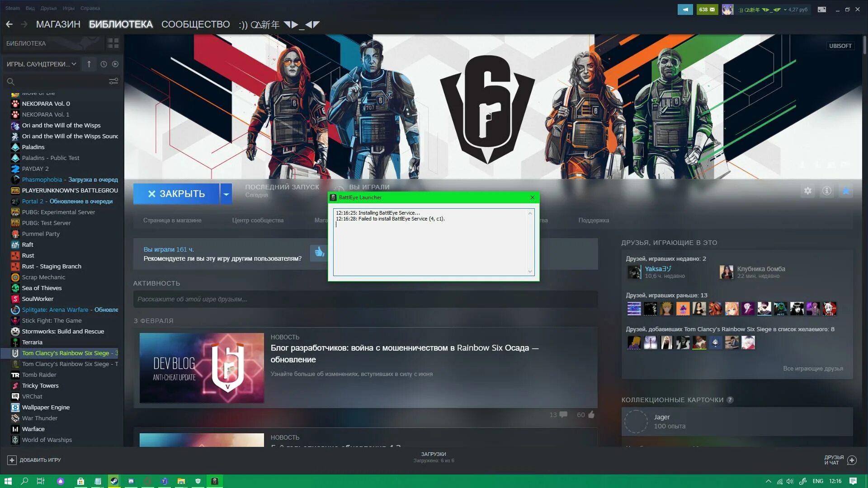Toggle sort by recent activity clock icon

(x=104, y=64)
